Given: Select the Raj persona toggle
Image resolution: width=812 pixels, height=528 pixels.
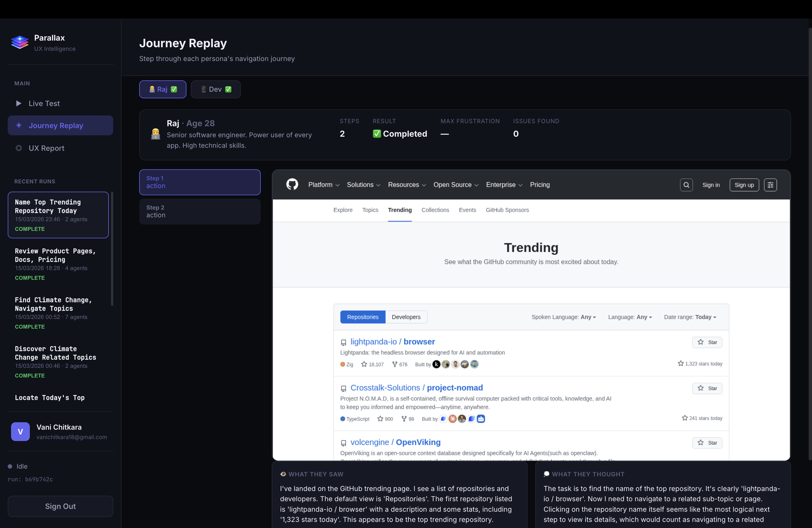Looking at the screenshot, I should tap(163, 89).
